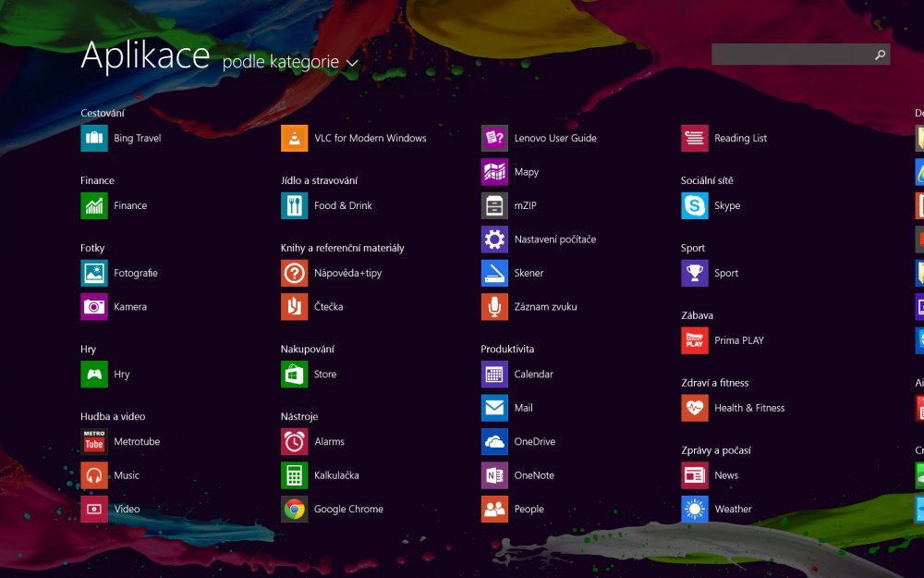Launch the Alarms clock icon
Image resolution: width=924 pixels, height=578 pixels.
click(294, 441)
